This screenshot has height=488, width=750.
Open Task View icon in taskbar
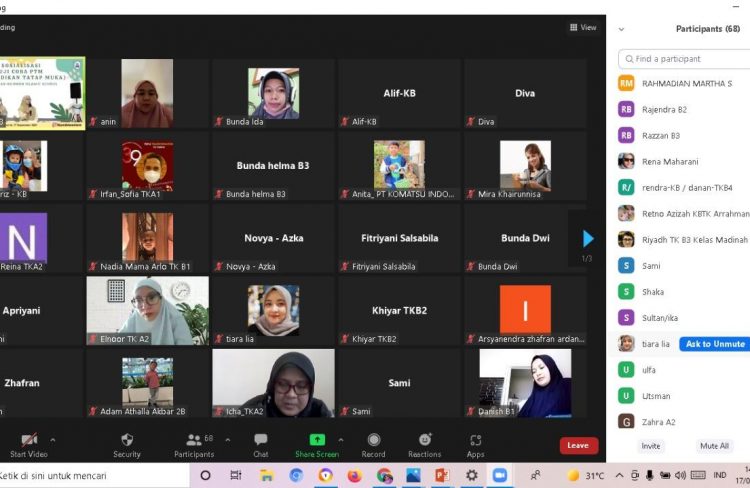(x=235, y=475)
